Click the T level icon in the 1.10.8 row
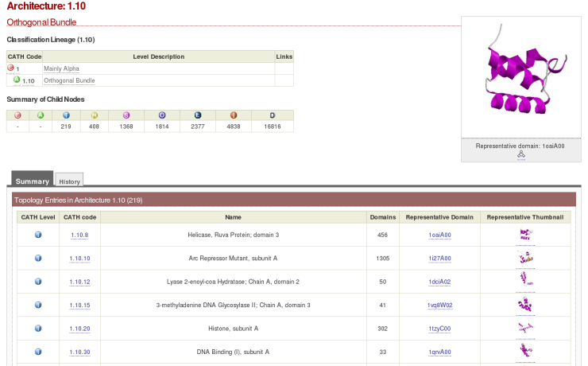Viewport: 588px width, 366px height. (38, 235)
